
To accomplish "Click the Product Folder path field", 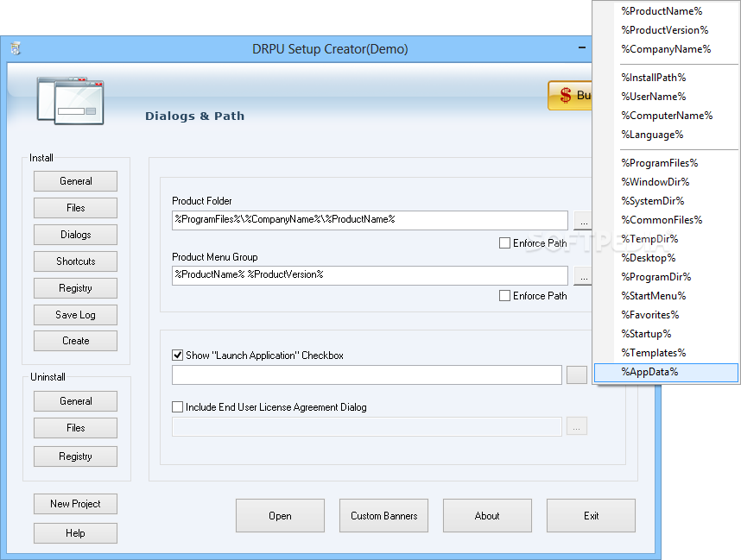I will [370, 220].
